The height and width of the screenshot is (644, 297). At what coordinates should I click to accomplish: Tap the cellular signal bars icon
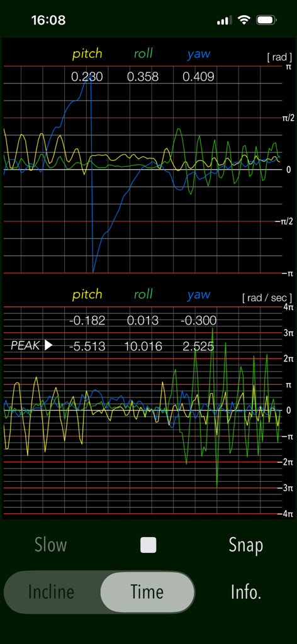pos(225,20)
